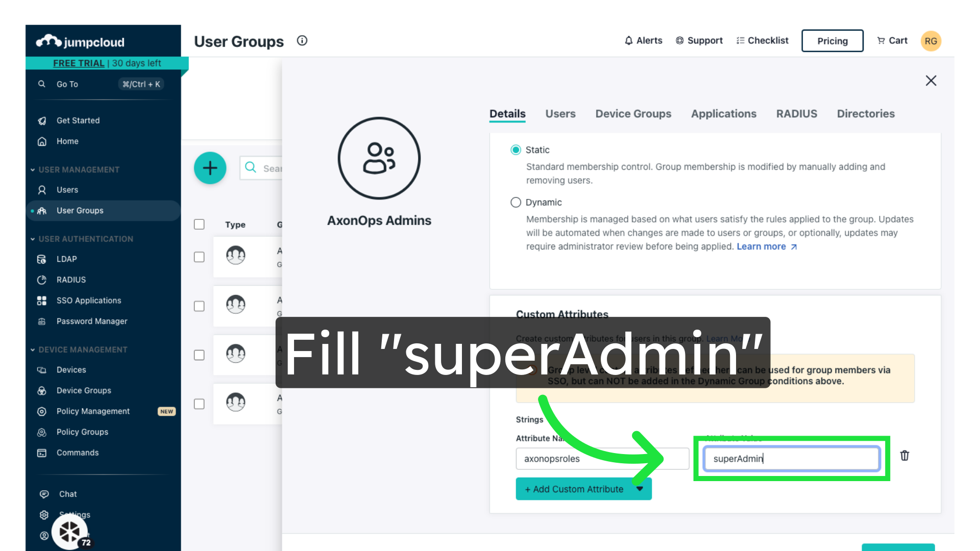The width and height of the screenshot is (980, 551).
Task: Close the group details panel
Action: pyautogui.click(x=930, y=81)
